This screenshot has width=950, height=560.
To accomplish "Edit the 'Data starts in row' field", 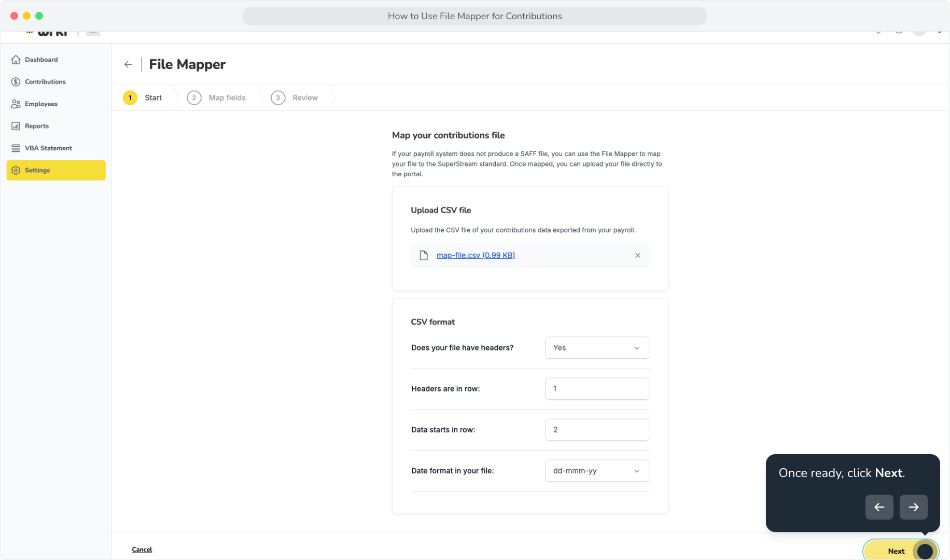I will (597, 430).
